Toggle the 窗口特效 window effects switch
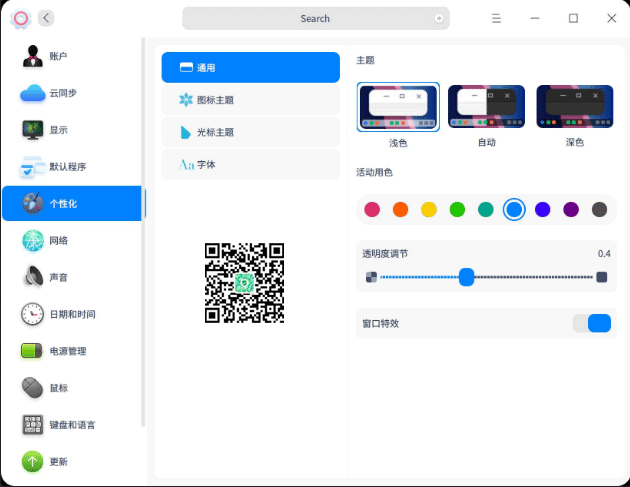Image resolution: width=630 pixels, height=487 pixels. pyautogui.click(x=592, y=323)
